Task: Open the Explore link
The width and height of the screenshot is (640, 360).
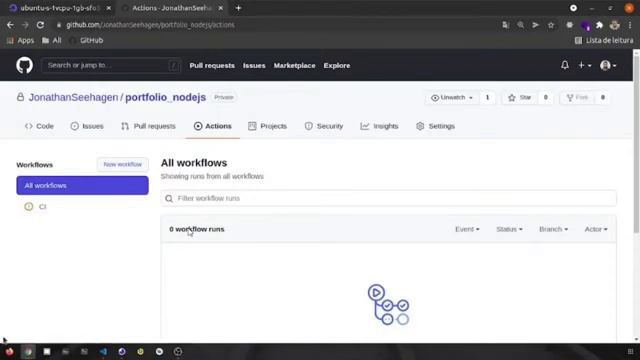Action: 337,65
